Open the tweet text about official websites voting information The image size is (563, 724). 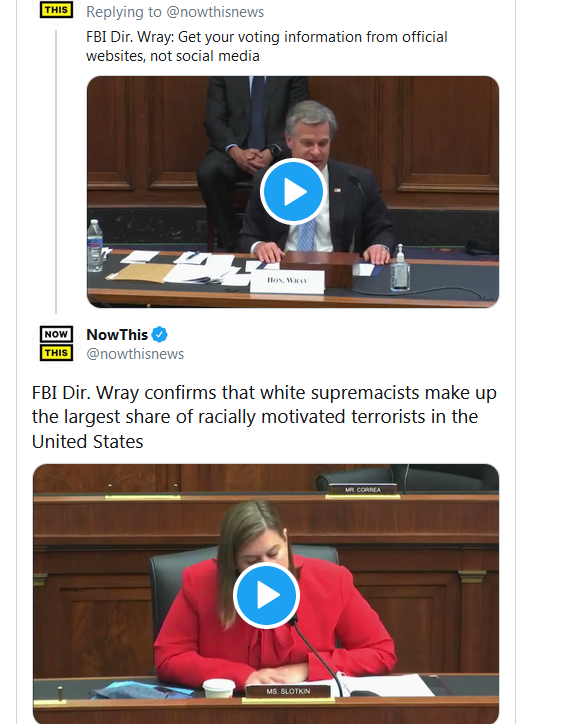click(266, 46)
